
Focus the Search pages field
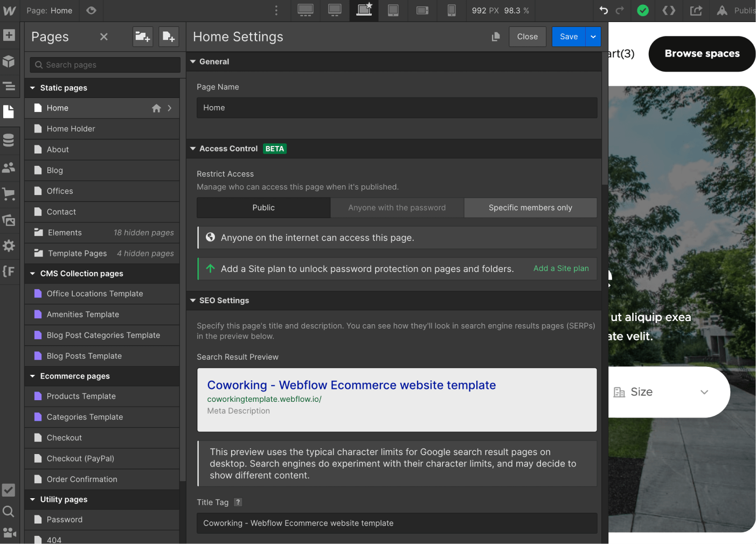click(105, 65)
